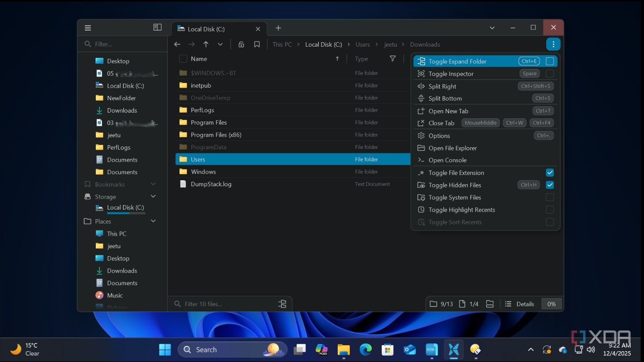The width and height of the screenshot is (644, 362).
Task: Choose Split Right from the menu
Action: click(485, 86)
